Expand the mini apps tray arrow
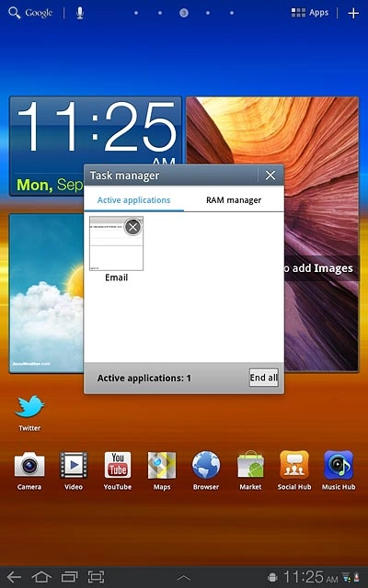 184,578
